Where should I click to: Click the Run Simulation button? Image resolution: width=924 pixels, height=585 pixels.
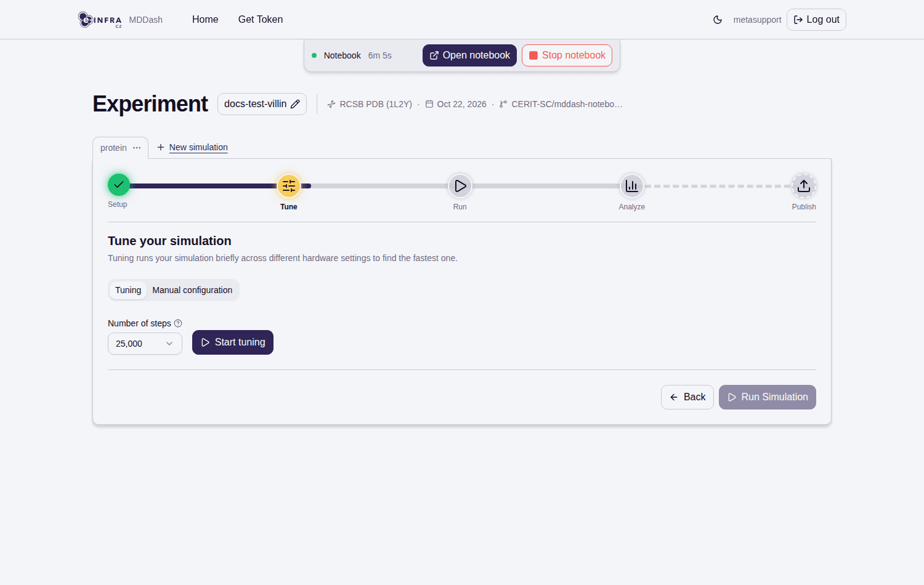tap(768, 397)
